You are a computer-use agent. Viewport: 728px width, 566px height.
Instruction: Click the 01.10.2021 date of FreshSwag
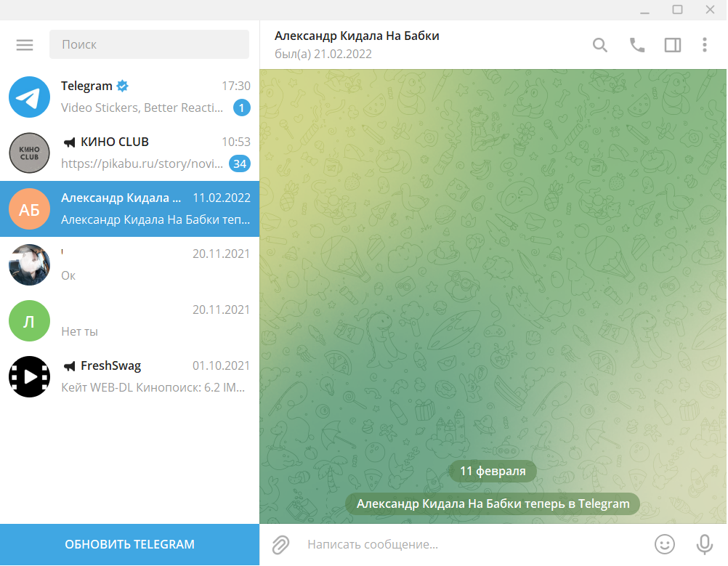tap(221, 366)
